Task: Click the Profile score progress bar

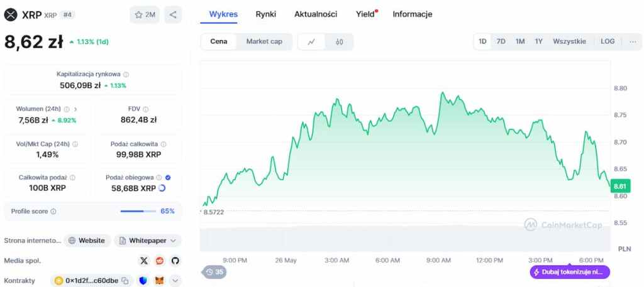Action: 137,211
